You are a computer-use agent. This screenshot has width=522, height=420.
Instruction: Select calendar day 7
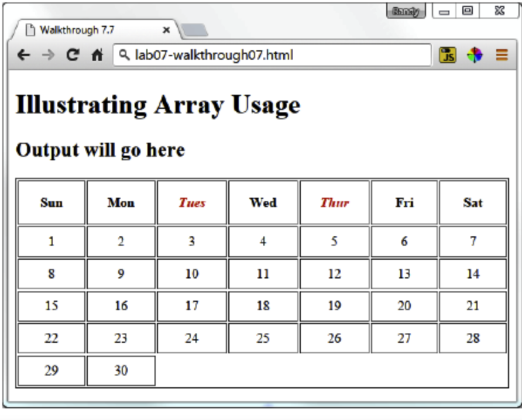tap(473, 241)
